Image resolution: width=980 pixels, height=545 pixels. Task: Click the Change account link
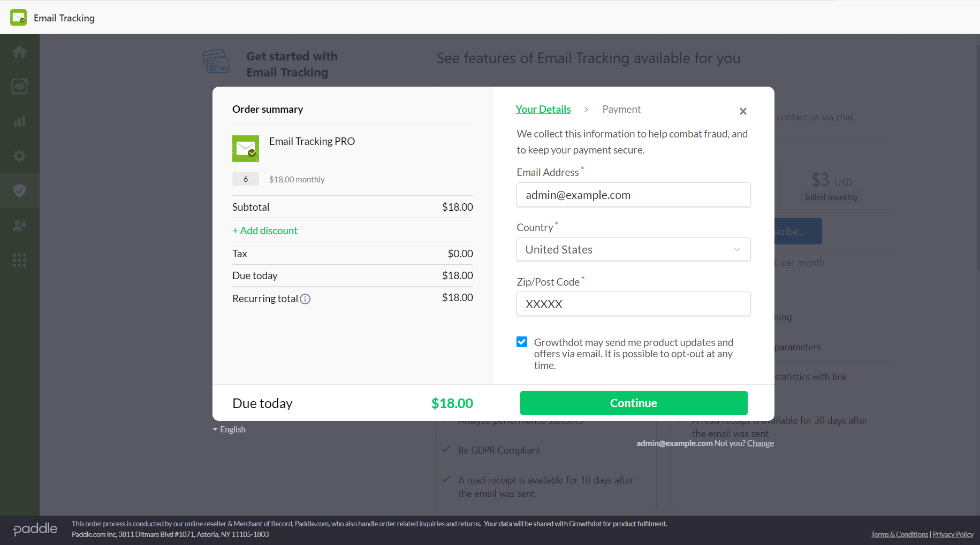coord(761,443)
